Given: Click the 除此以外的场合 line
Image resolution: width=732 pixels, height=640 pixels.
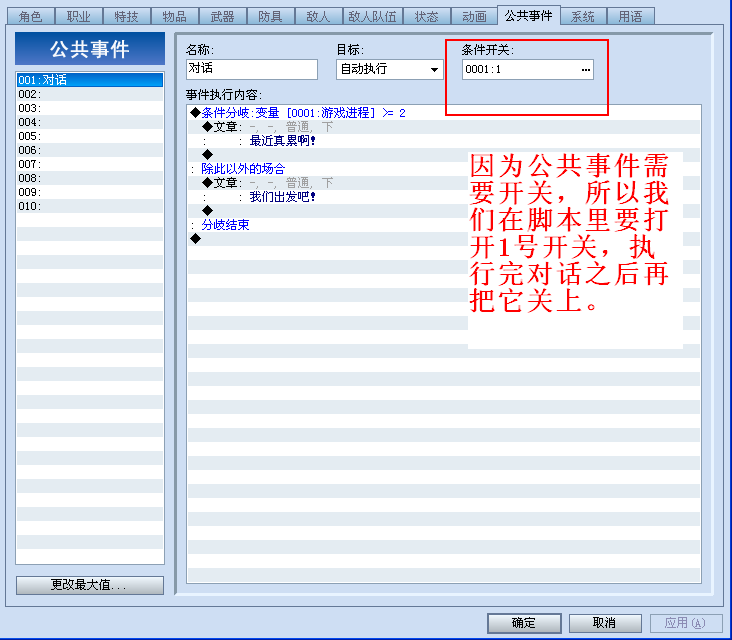Looking at the screenshot, I should coord(444,169).
